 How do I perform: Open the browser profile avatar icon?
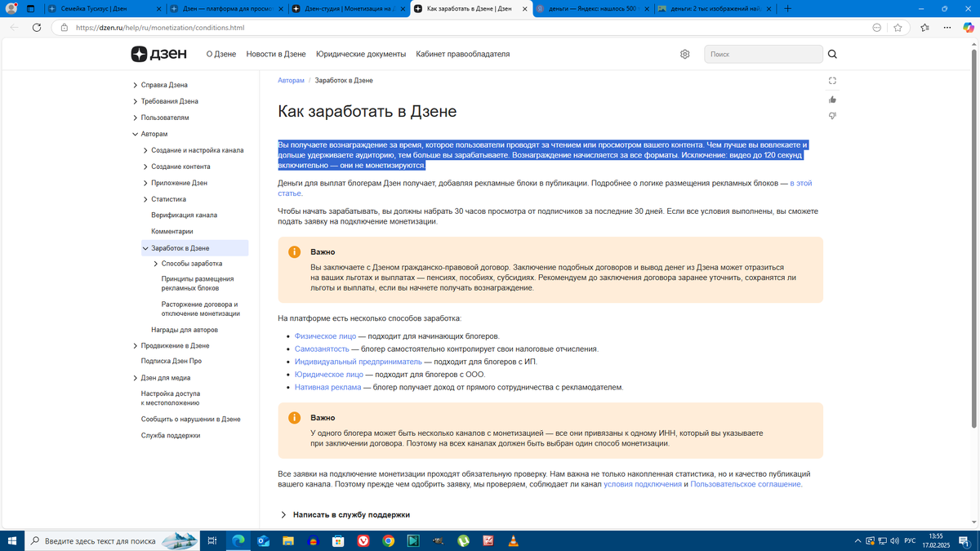[11, 8]
